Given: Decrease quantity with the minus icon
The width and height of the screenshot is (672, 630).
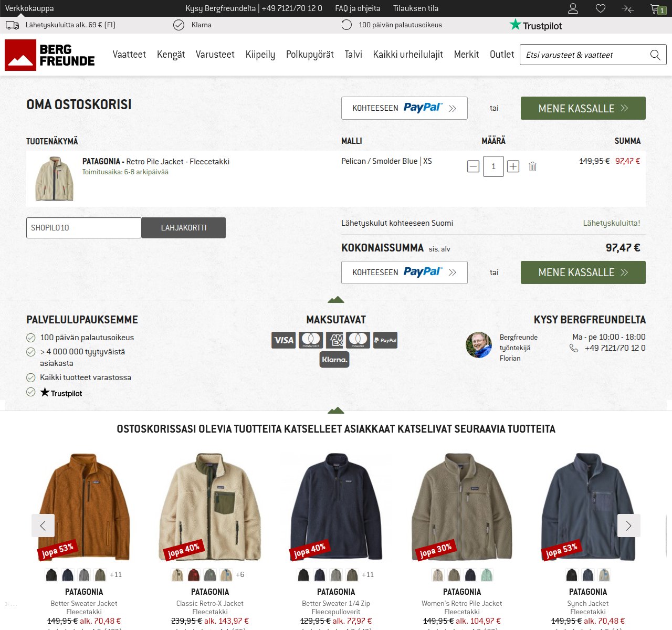Looking at the screenshot, I should (473, 166).
